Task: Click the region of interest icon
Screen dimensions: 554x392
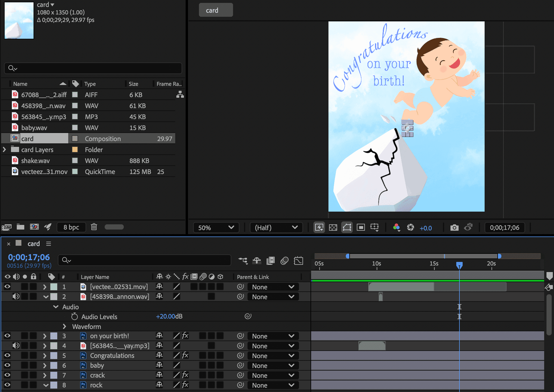Action: pos(361,228)
